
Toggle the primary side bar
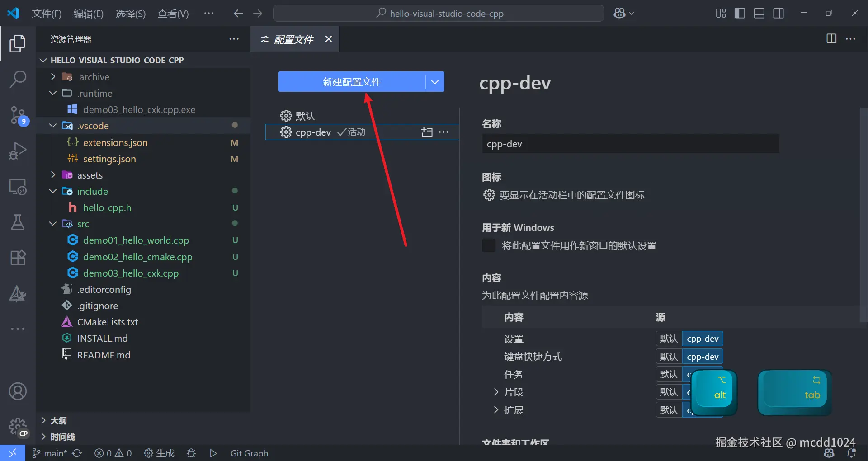coord(740,14)
